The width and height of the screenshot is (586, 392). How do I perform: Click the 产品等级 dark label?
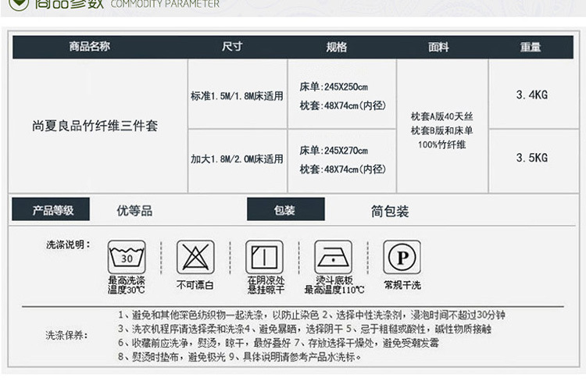53,210
